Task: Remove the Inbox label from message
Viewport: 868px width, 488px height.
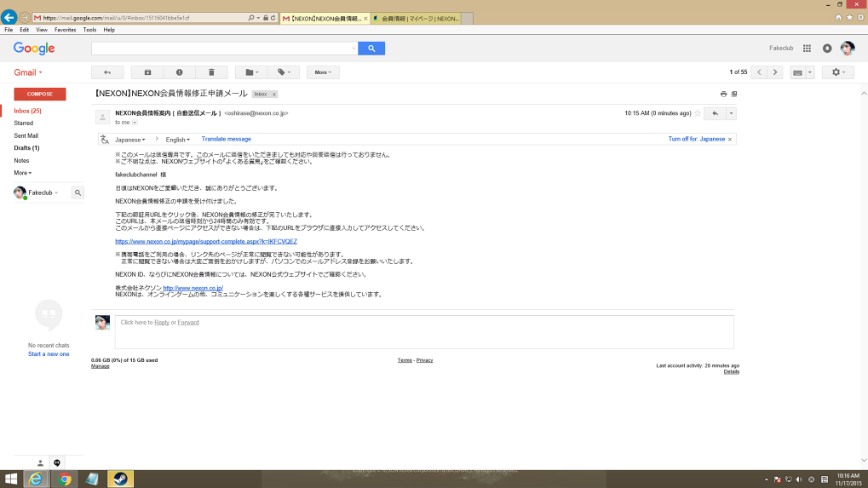Action: 273,94
